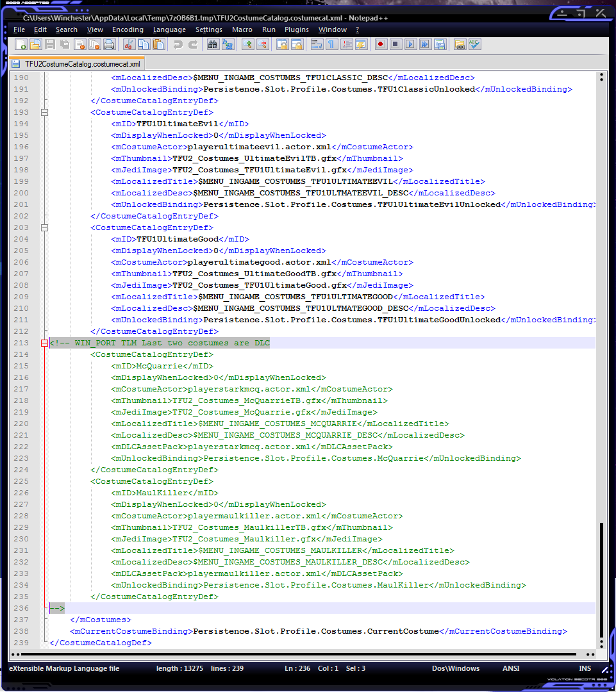Click the WIN_PORT TLM comment line

[x=160, y=343]
